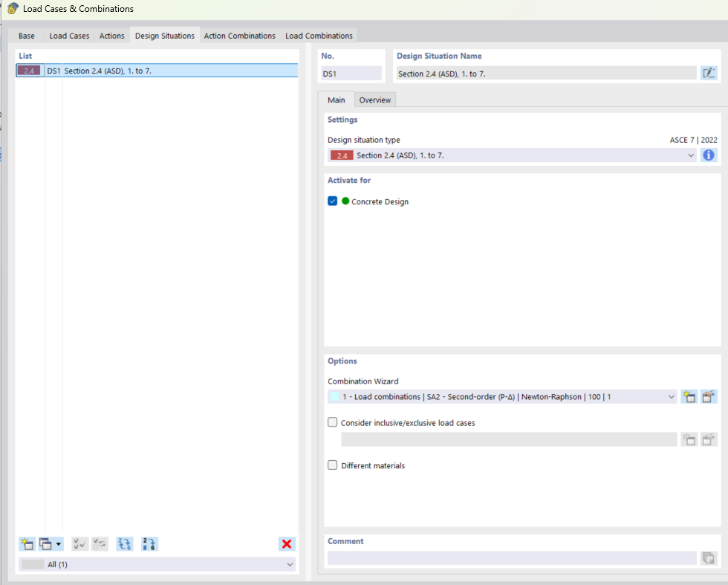
Task: Switch to the Load Cases tab
Action: [69, 36]
